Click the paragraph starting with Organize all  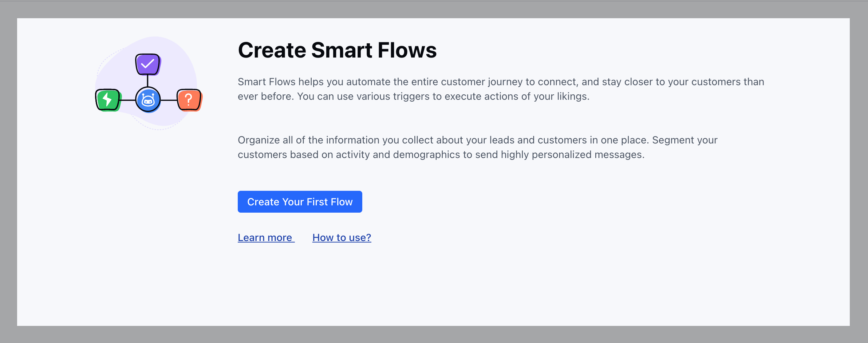click(x=478, y=147)
